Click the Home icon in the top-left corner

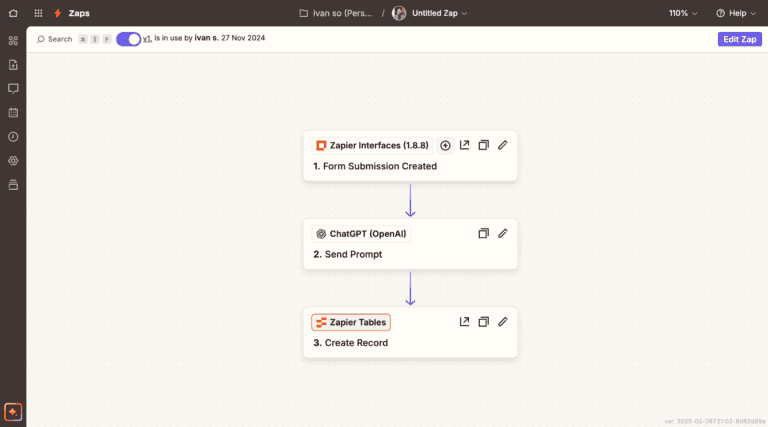point(13,13)
